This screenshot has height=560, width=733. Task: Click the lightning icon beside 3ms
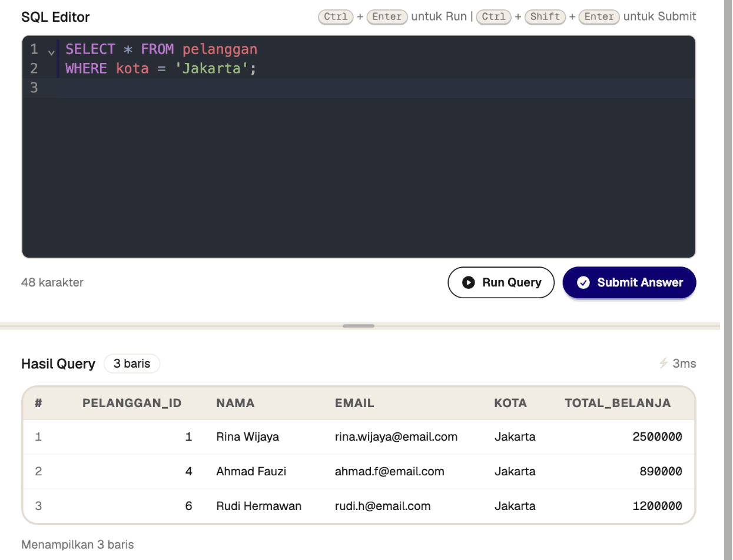(x=664, y=364)
